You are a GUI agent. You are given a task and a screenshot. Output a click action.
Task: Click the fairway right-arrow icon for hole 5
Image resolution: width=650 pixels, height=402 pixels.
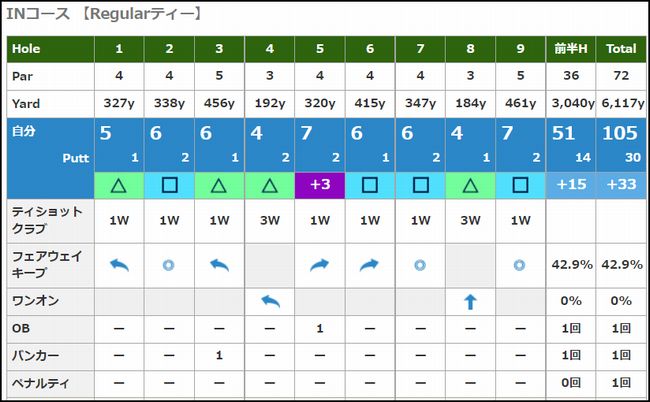click(320, 265)
